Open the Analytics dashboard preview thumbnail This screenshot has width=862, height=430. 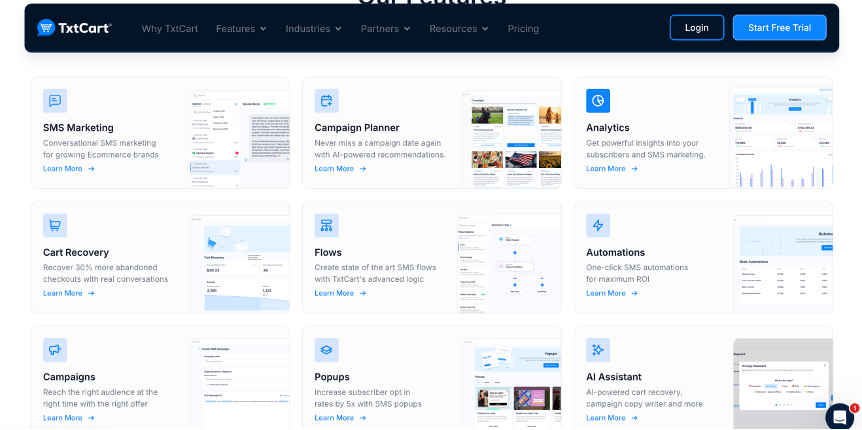coord(781,138)
